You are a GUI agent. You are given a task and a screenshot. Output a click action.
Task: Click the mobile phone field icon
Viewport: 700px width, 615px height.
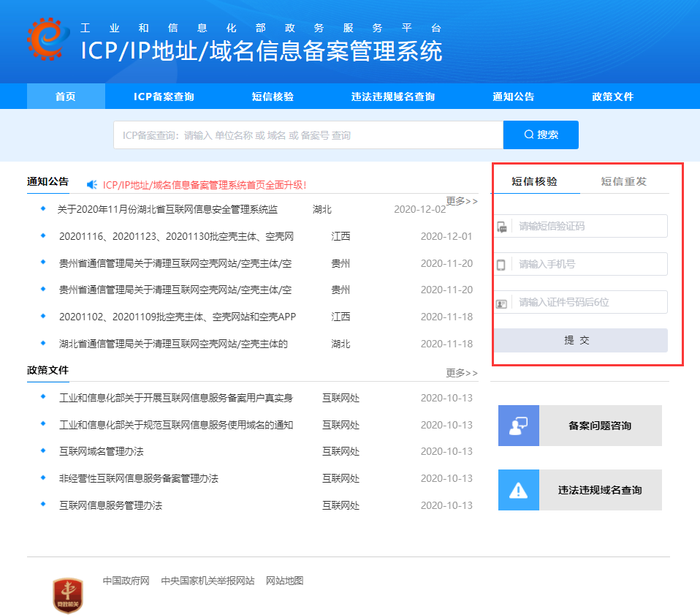click(x=501, y=265)
